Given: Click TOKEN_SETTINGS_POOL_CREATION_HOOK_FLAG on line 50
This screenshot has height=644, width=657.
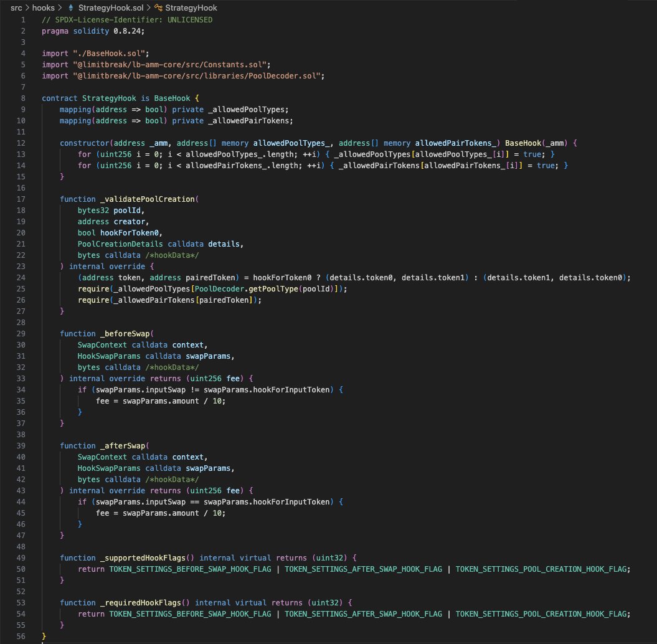Looking at the screenshot, I should (x=542, y=569).
